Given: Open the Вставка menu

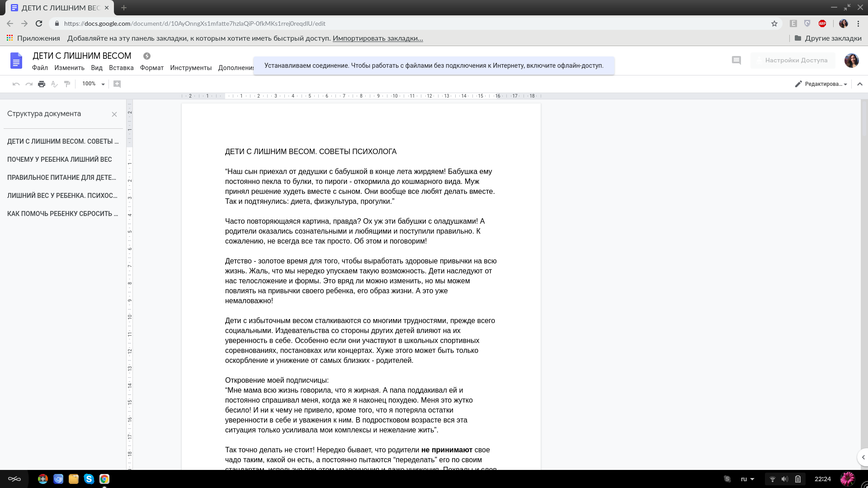Looking at the screenshot, I should click(121, 68).
